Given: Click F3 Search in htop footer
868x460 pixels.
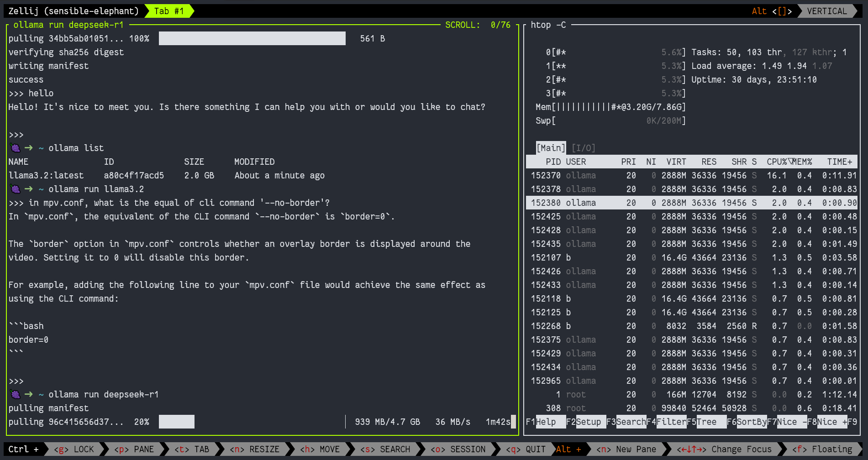Looking at the screenshot, I should point(626,422).
